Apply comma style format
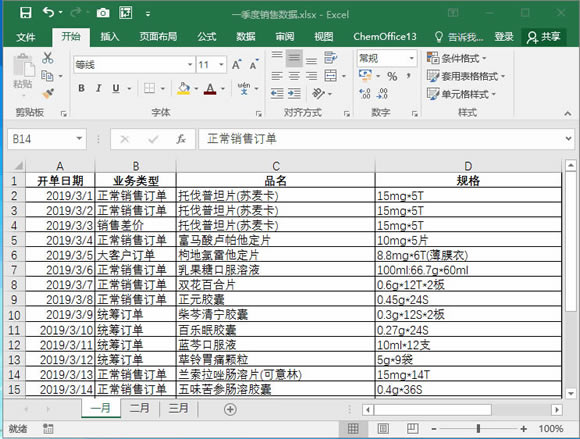This screenshot has height=439, width=580. (x=408, y=76)
